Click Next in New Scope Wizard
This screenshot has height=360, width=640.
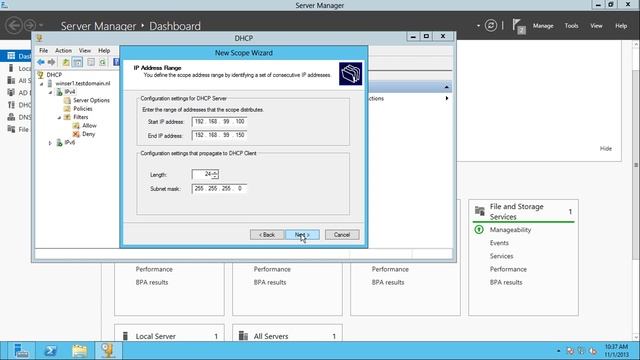pos(302,235)
